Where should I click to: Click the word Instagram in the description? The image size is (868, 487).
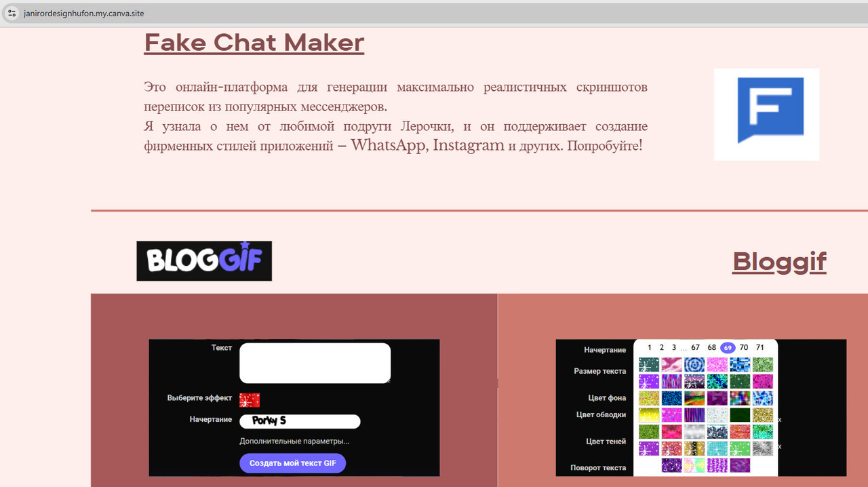(x=469, y=145)
